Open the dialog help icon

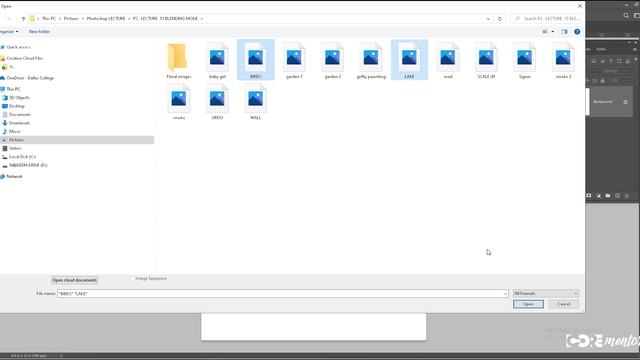point(577,31)
